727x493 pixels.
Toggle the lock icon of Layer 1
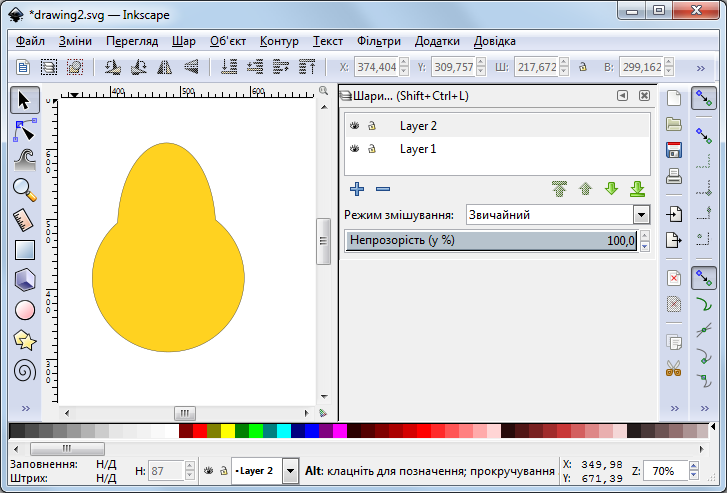[372, 149]
